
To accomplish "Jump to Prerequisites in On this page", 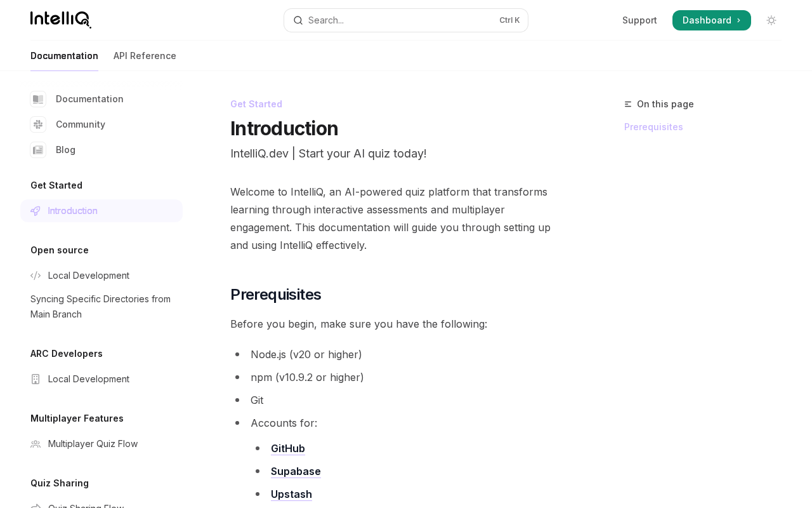I will pos(653,127).
